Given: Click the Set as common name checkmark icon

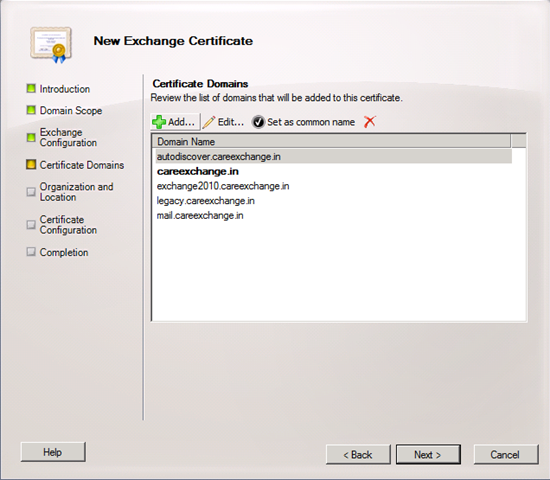Looking at the screenshot, I should point(259,122).
